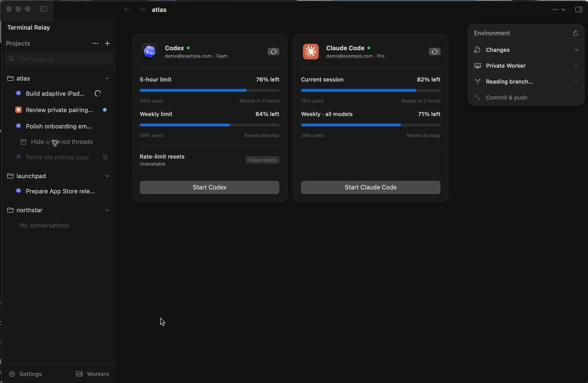The height and width of the screenshot is (383, 588).
Task: Click the No conversations label
Action: (44, 226)
